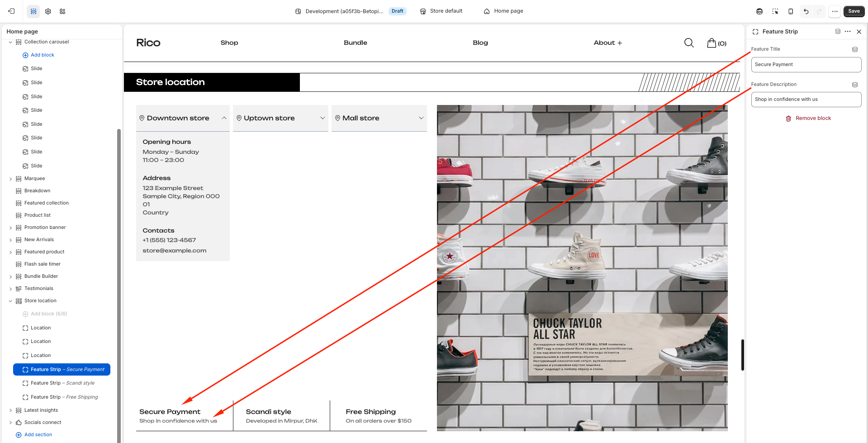868x443 pixels.
Task: Collapse the Store location section arrow
Action: (10, 301)
